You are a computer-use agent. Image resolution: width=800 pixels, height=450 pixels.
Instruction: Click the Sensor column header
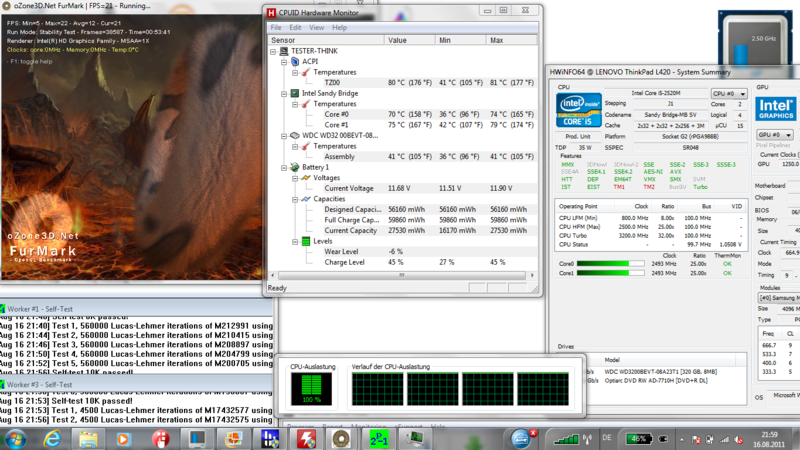click(326, 40)
